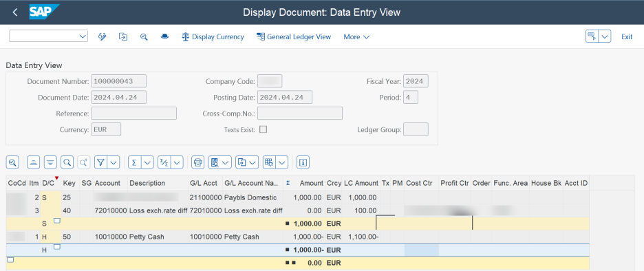Expand the filter options dropdown
The width and height of the screenshot is (644, 271).
pyautogui.click(x=114, y=162)
